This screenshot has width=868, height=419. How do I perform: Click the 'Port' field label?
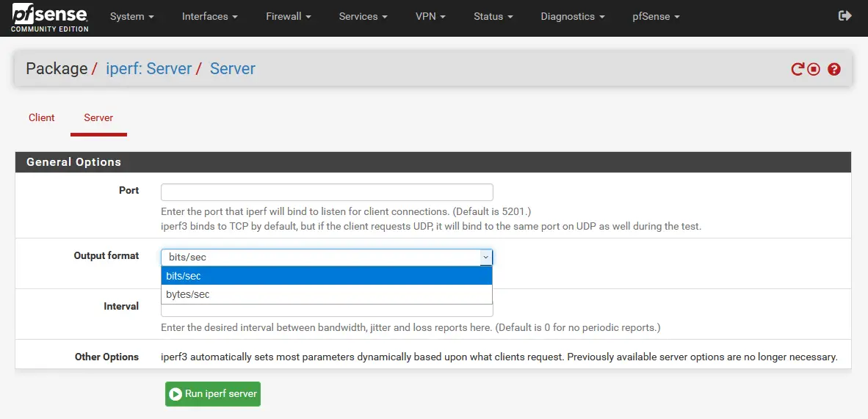coord(129,190)
